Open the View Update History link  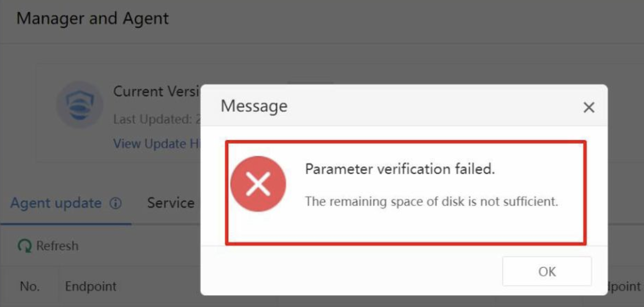click(157, 144)
